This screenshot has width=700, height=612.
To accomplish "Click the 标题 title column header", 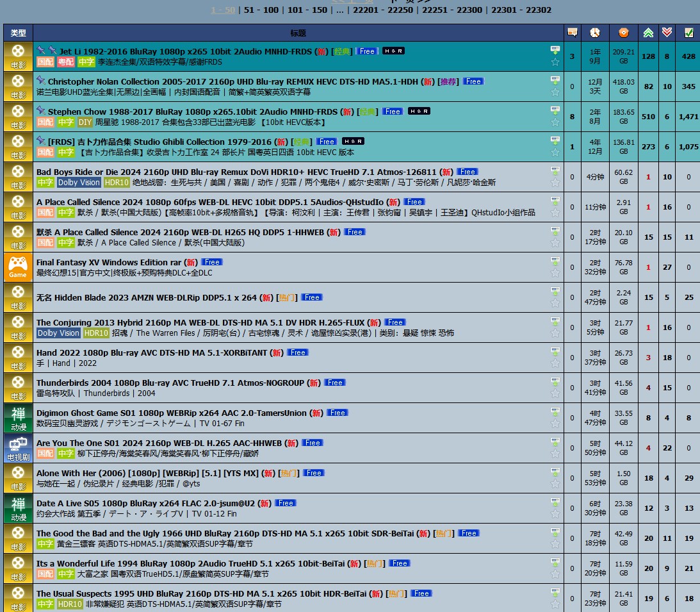I will tap(298, 33).
